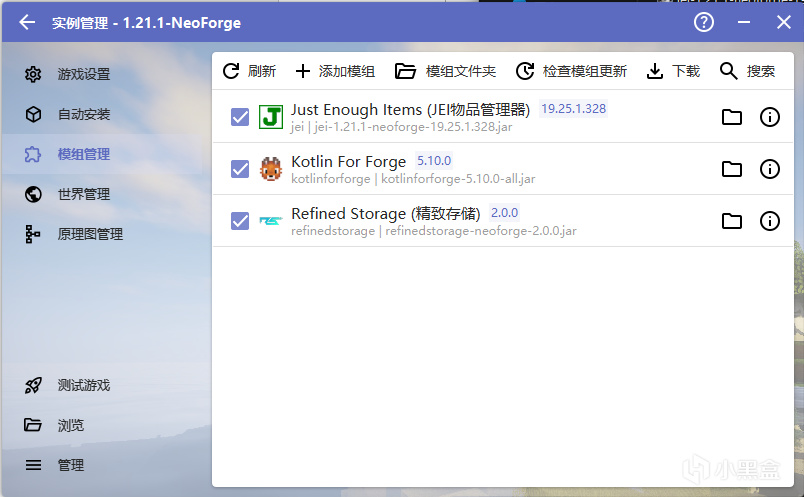Uncheck the Kotlin For Forge mod checkbox

[240, 169]
